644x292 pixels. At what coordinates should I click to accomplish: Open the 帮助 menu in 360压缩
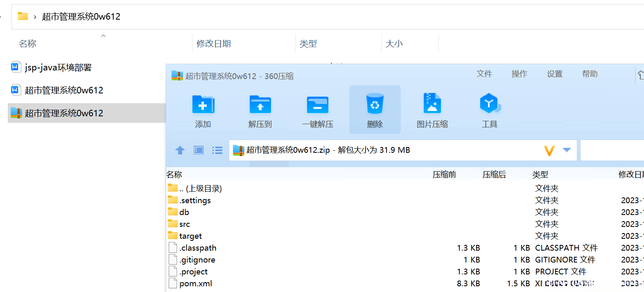(590, 74)
